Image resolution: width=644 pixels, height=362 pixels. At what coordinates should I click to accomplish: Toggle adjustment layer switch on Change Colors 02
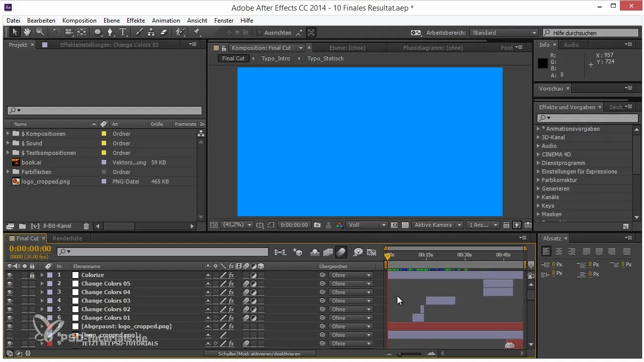254,309
